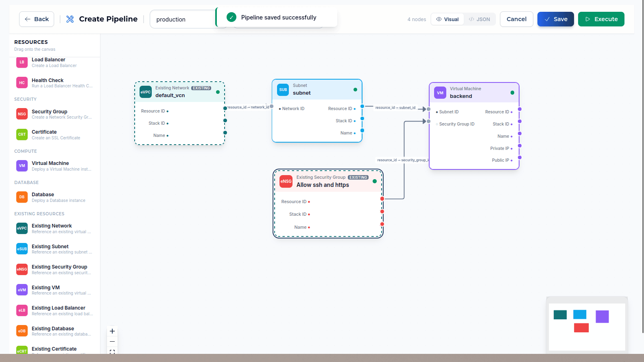
Task: Click the backend node Subnet ID input port
Action: point(429,109)
